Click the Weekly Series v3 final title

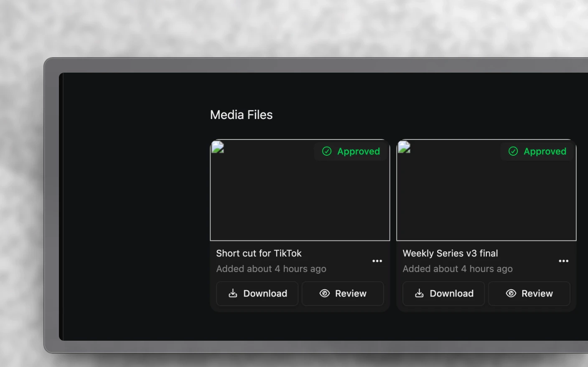[x=450, y=253]
